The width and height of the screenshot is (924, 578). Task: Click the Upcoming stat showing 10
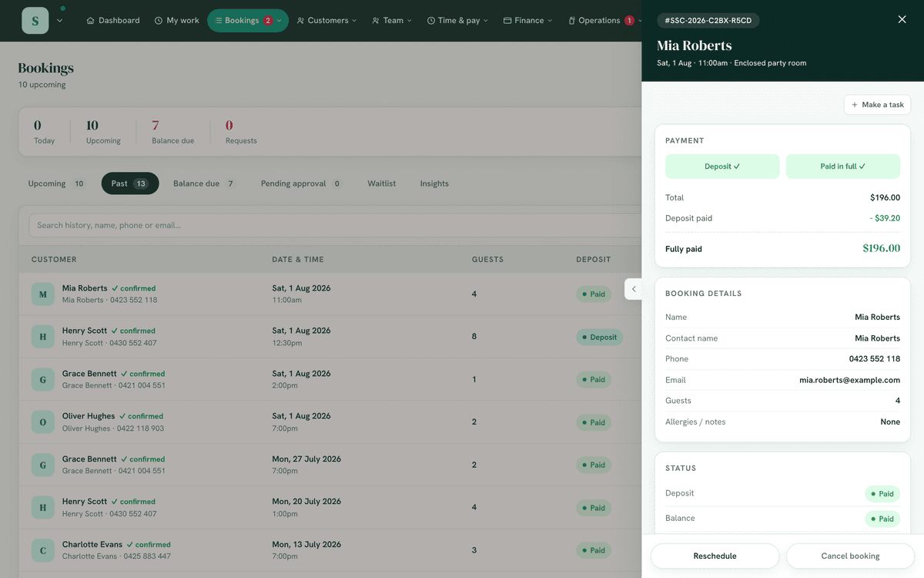(103, 132)
